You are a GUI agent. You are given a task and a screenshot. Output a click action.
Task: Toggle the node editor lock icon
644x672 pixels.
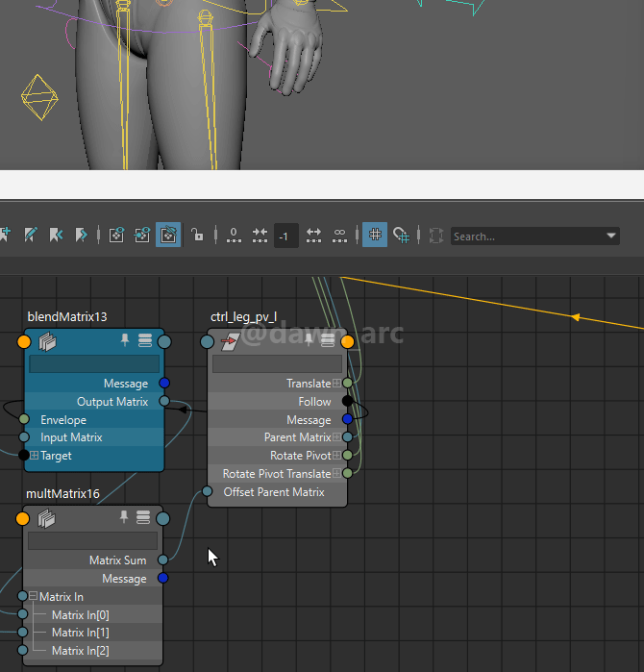pyautogui.click(x=197, y=235)
